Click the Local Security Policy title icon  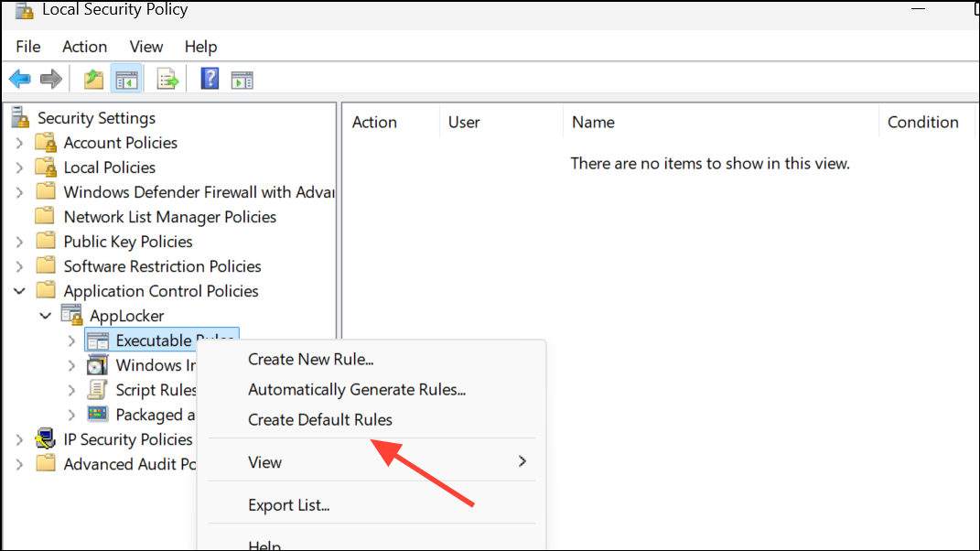click(x=24, y=10)
